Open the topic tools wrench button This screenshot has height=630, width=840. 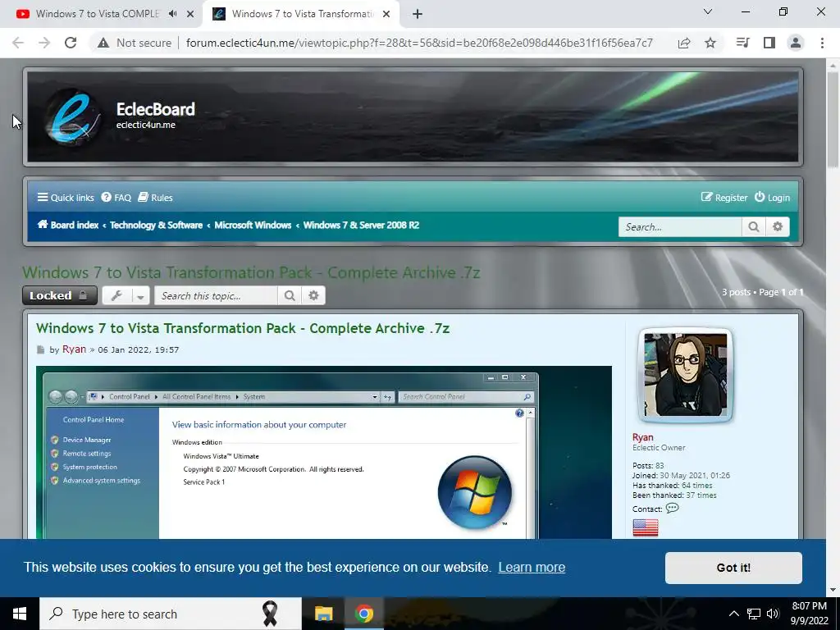[116, 295]
